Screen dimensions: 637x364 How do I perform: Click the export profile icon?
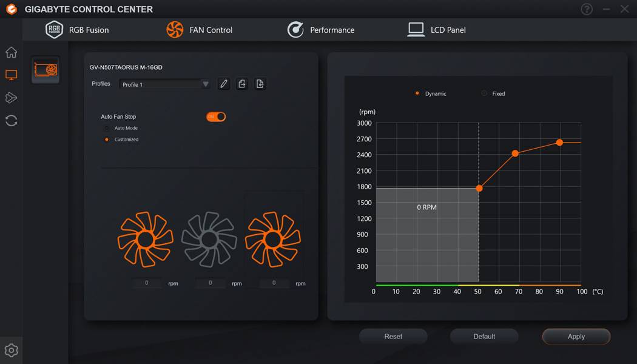pos(241,84)
